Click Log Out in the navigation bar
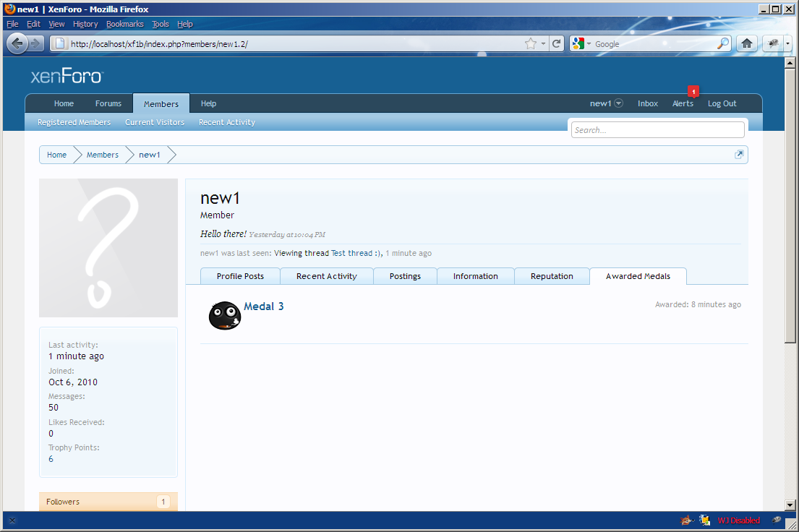 tap(722, 103)
